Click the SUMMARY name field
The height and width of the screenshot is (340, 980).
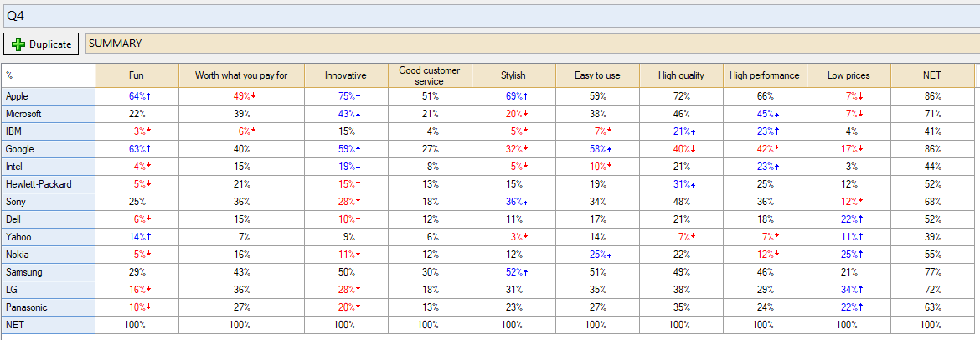pos(533,44)
